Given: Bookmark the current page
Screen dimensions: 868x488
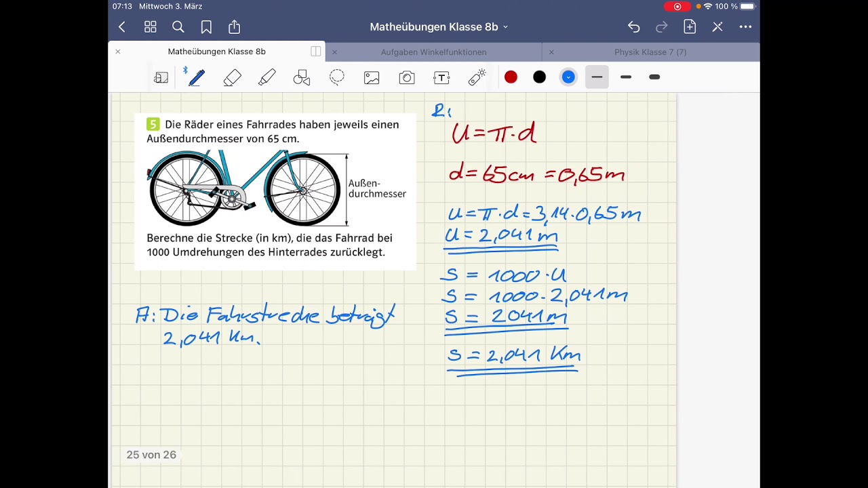Looking at the screenshot, I should [x=206, y=27].
